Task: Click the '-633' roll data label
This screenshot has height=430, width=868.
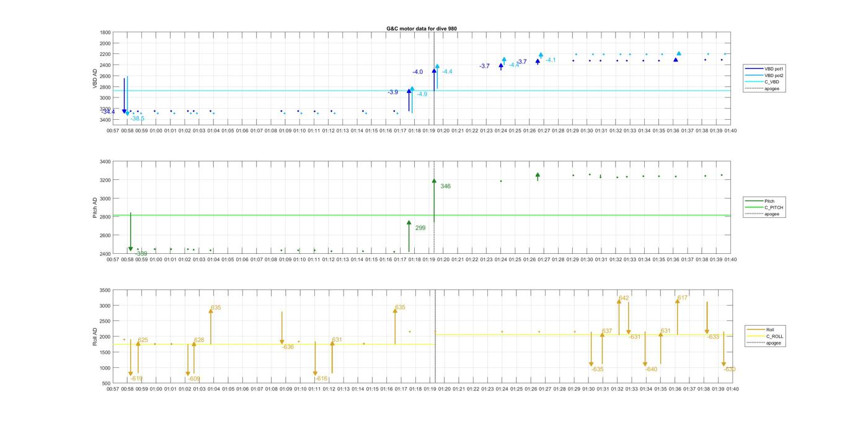Action: (713, 337)
